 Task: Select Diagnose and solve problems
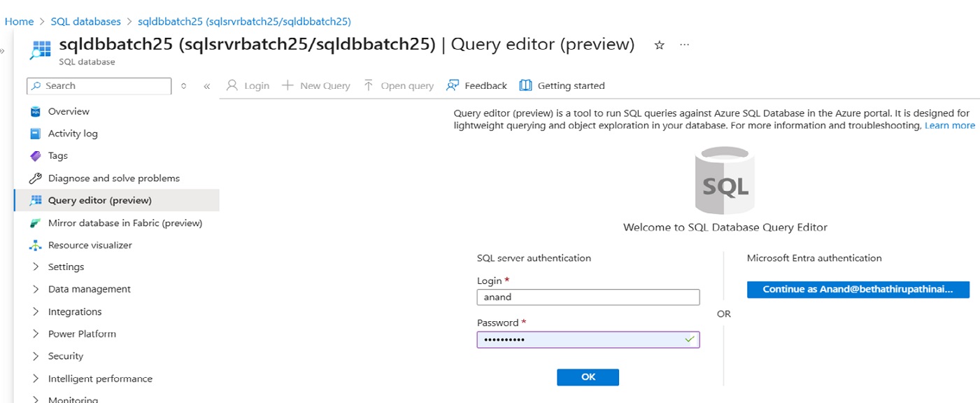(113, 178)
